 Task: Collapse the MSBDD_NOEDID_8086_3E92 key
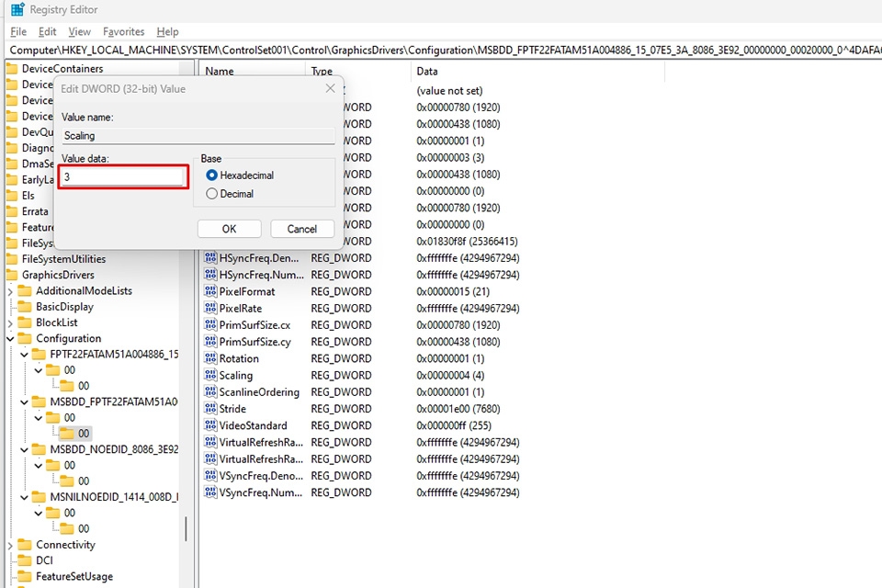click(24, 449)
